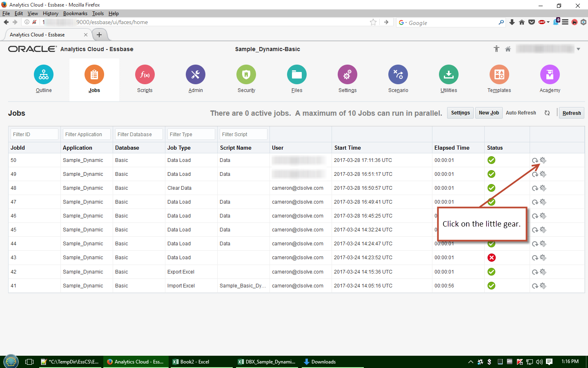The width and height of the screenshot is (588, 368).
Task: Click the jobs Settings button
Action: click(461, 113)
